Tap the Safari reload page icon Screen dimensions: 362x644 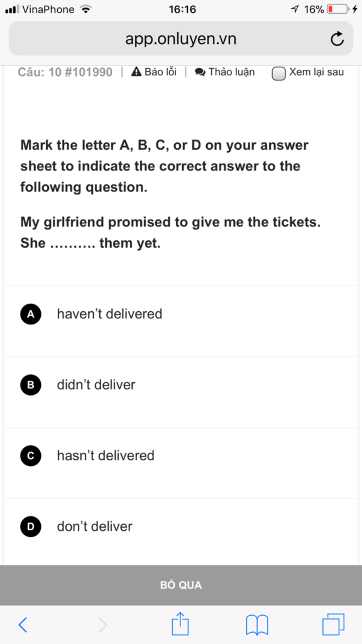point(337,39)
